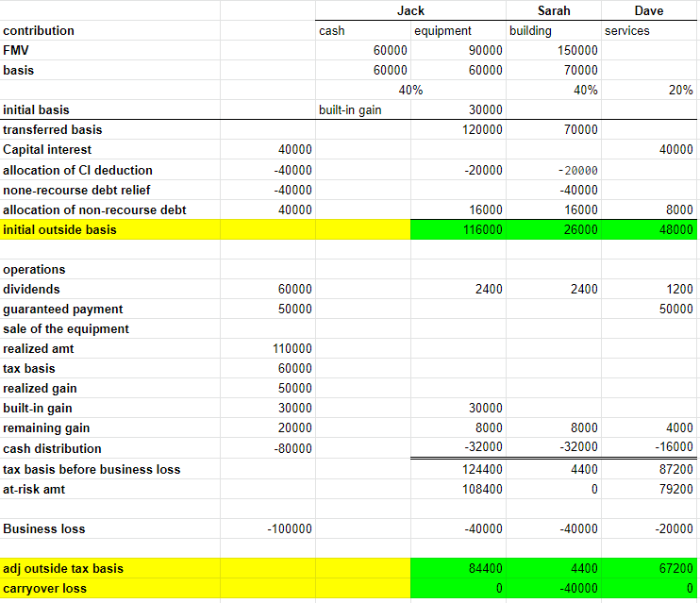700x603 pixels.
Task: Click the 'dividends' row label
Action: (x=31, y=289)
